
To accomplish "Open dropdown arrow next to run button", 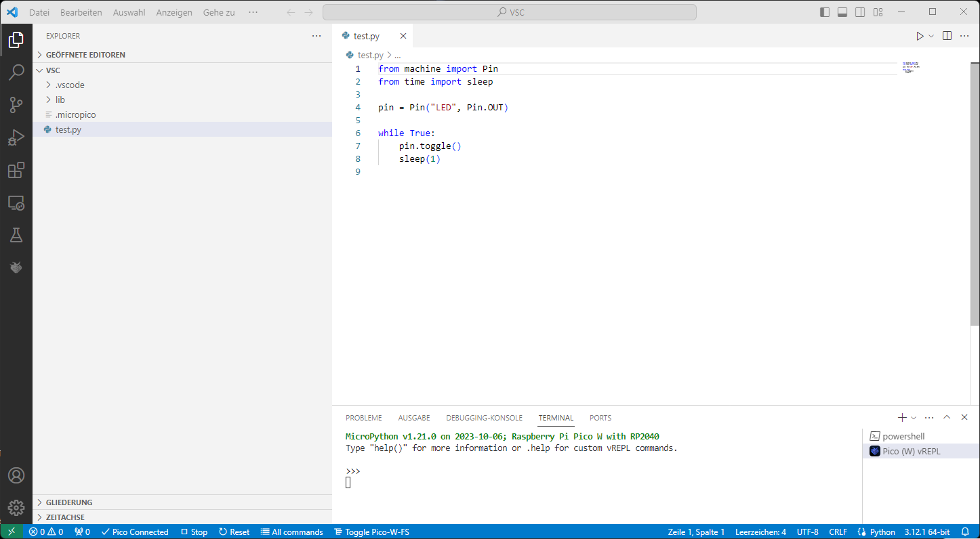I will pyautogui.click(x=931, y=36).
